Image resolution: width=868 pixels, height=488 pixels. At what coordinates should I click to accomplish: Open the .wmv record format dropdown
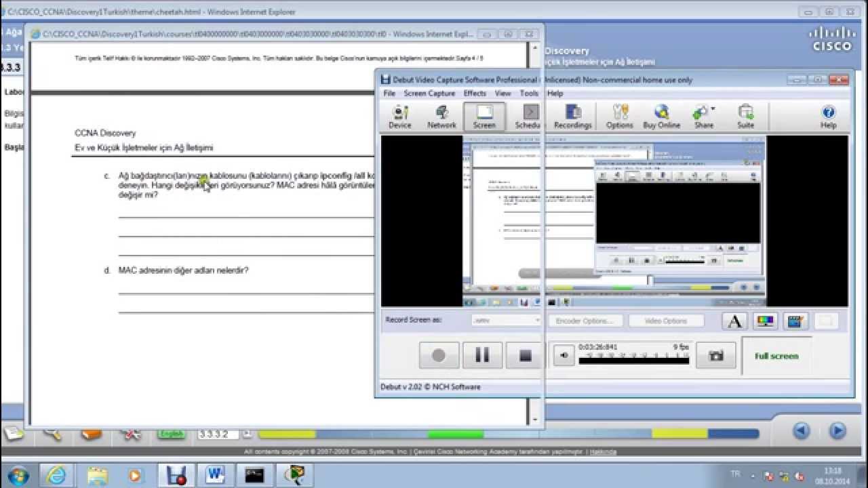[x=506, y=321]
